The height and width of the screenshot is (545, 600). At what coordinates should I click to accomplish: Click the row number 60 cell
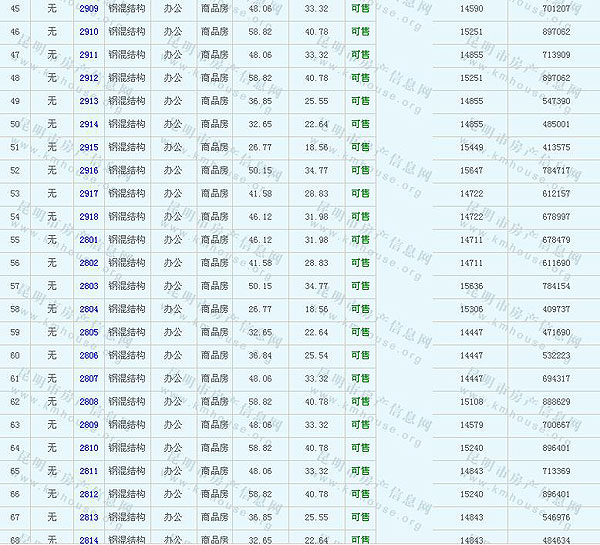[x=15, y=356]
